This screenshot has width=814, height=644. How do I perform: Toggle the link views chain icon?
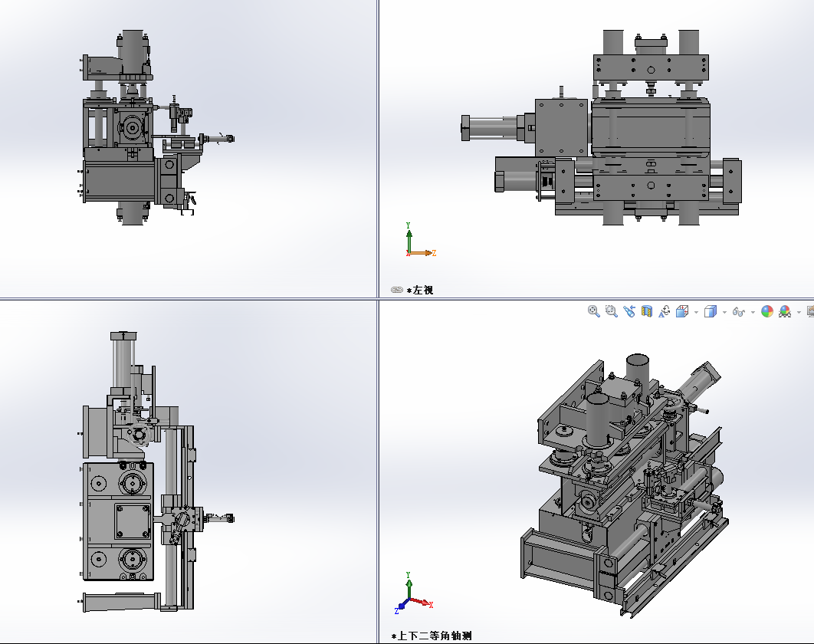(396, 290)
